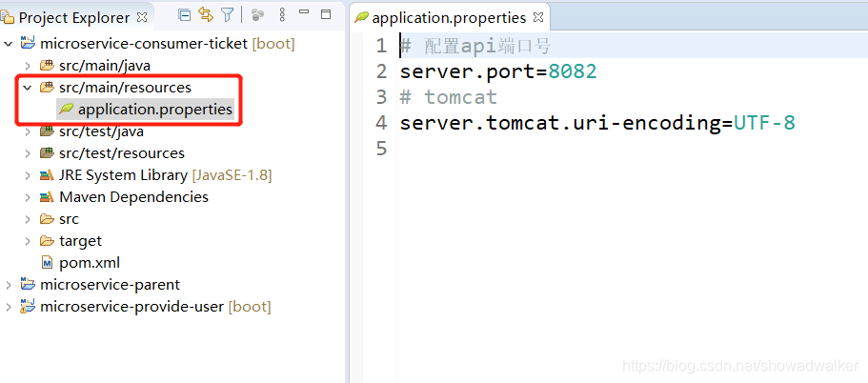Click the microservice-provide-user project icon

pyautogui.click(x=27, y=306)
